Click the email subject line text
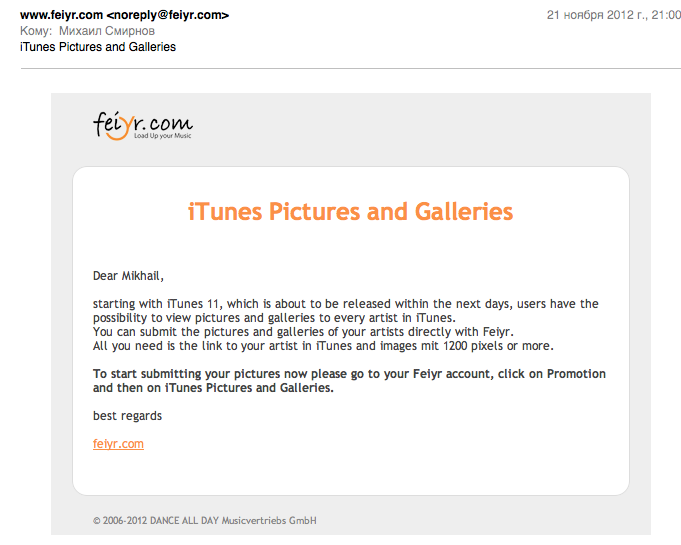 (x=98, y=47)
